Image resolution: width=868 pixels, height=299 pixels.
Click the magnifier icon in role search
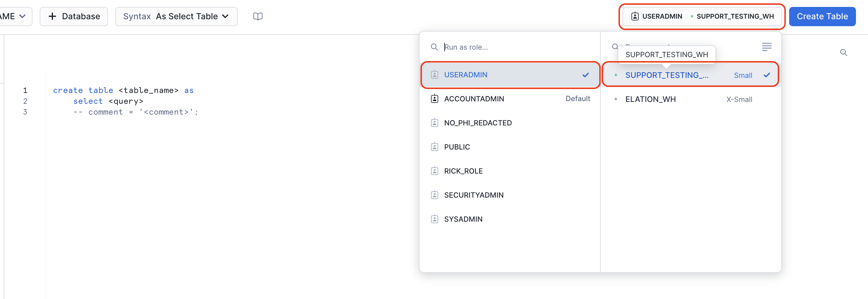(434, 47)
